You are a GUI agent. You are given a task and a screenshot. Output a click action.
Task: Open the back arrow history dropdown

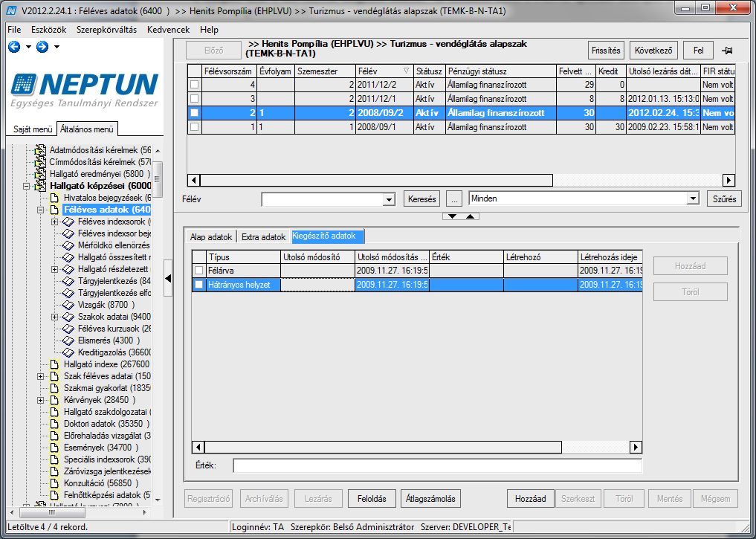tap(28, 47)
